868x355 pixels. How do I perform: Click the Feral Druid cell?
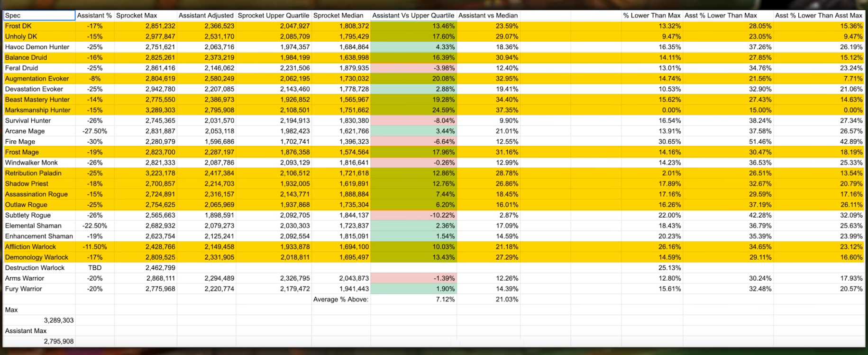pos(39,68)
